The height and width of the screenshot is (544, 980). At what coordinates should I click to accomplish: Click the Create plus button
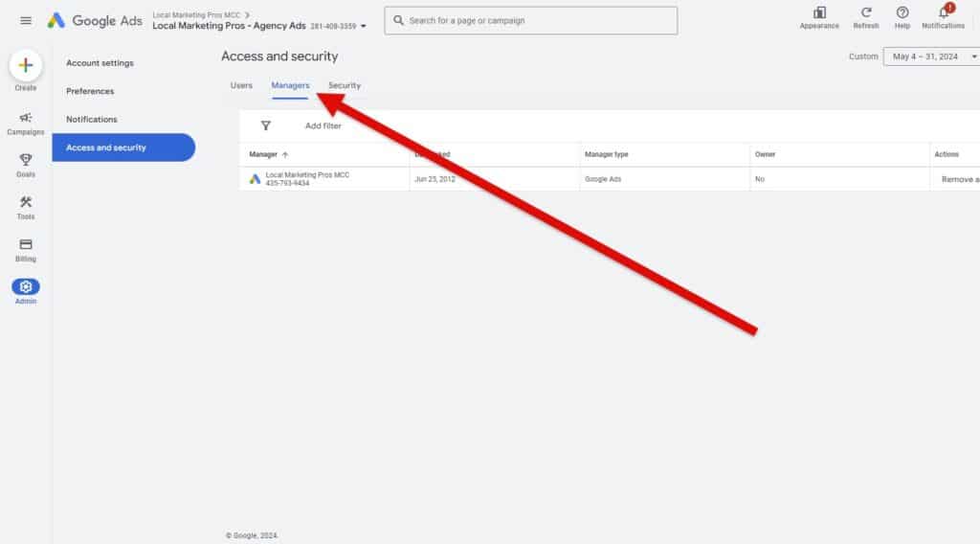coord(26,65)
